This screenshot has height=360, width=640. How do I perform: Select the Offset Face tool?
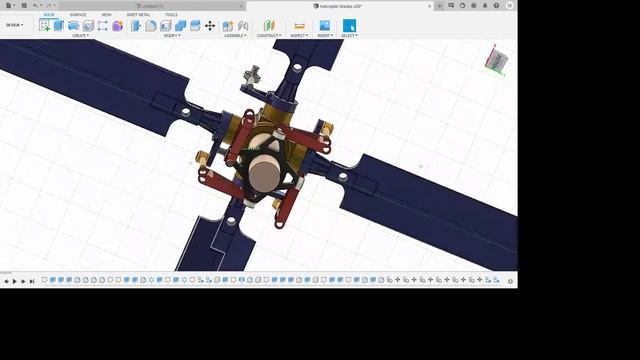tap(195, 26)
